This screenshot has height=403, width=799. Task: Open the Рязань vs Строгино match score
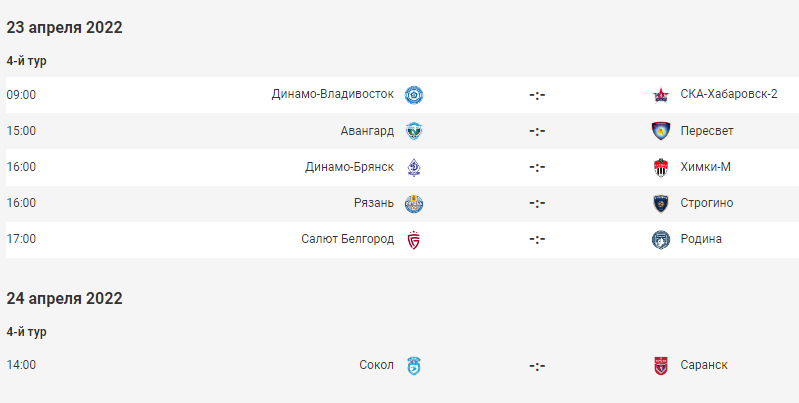click(x=537, y=203)
